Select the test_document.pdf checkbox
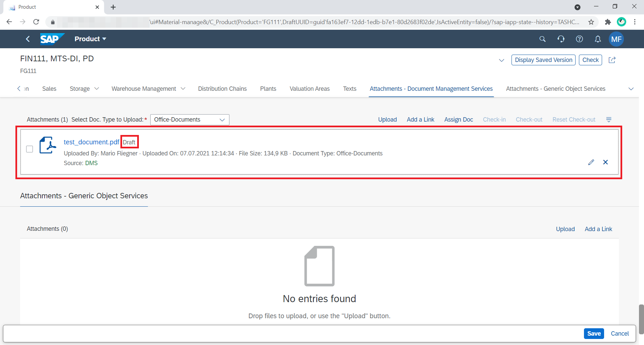This screenshot has width=644, height=345. 30,149
